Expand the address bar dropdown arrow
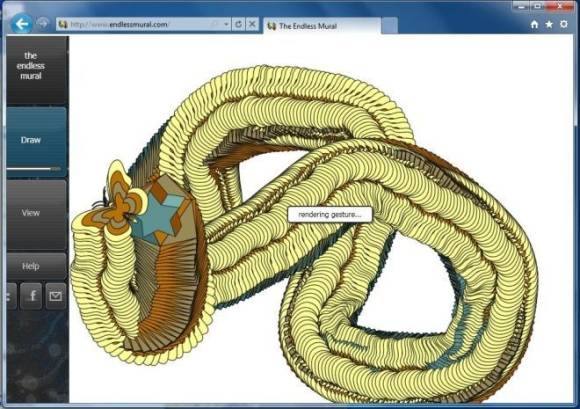Viewport: 580px width, 409px height. tap(226, 24)
